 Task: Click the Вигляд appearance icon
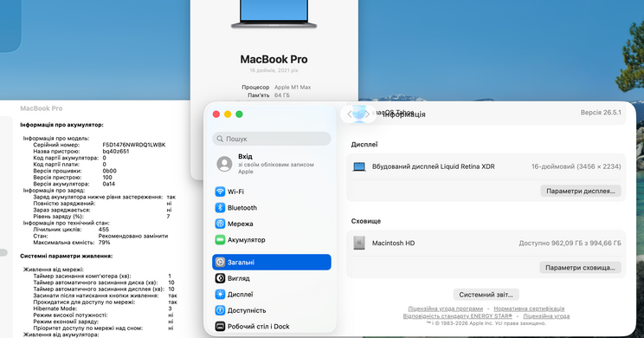point(220,278)
